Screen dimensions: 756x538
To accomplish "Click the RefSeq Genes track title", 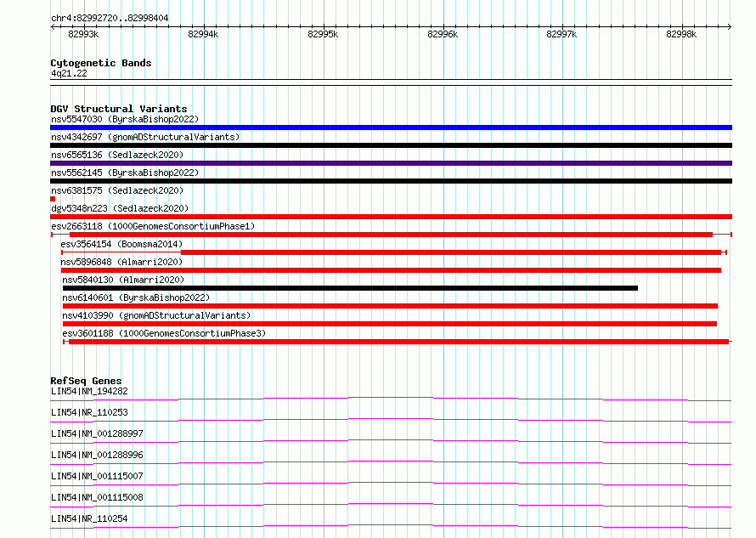I will pos(86,381).
